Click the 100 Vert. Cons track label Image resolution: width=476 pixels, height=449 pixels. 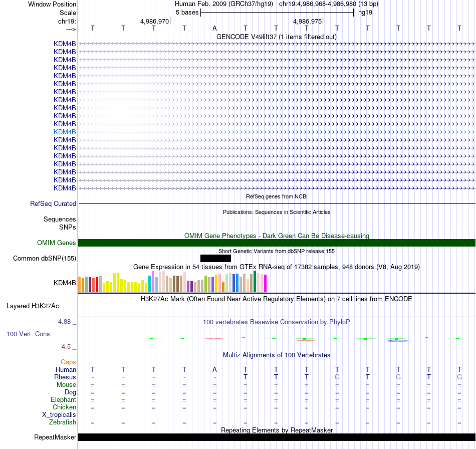pyautogui.click(x=28, y=334)
